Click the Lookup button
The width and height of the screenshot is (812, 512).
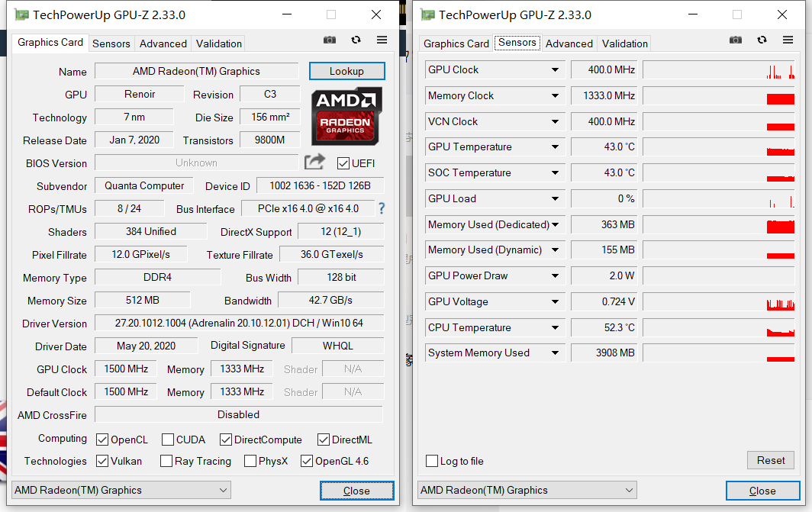(347, 71)
